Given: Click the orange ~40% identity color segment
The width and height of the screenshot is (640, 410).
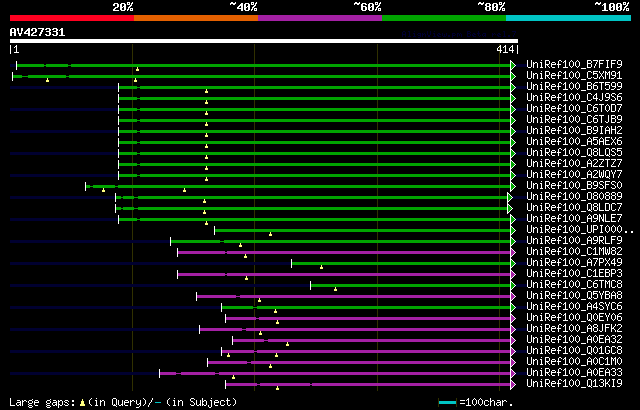Looking at the screenshot, I should pyautogui.click(x=196, y=18).
